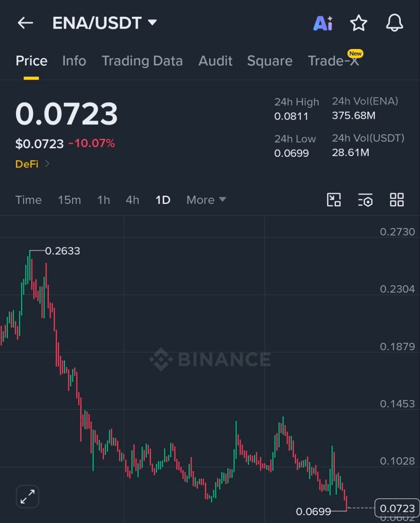Open the chart layout grid icon
The image size is (420, 523).
click(x=397, y=200)
